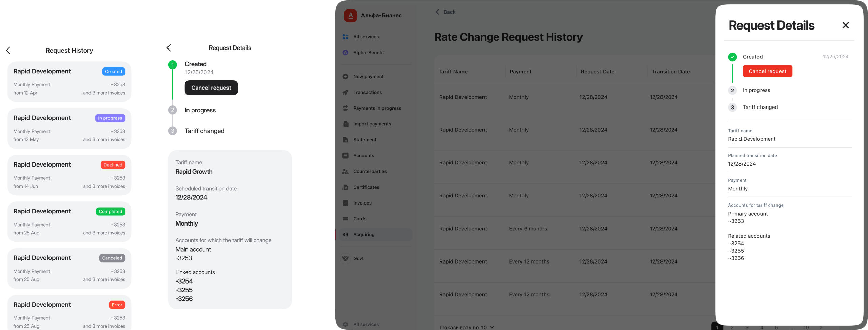Select the Counterparties people icon

(345, 171)
